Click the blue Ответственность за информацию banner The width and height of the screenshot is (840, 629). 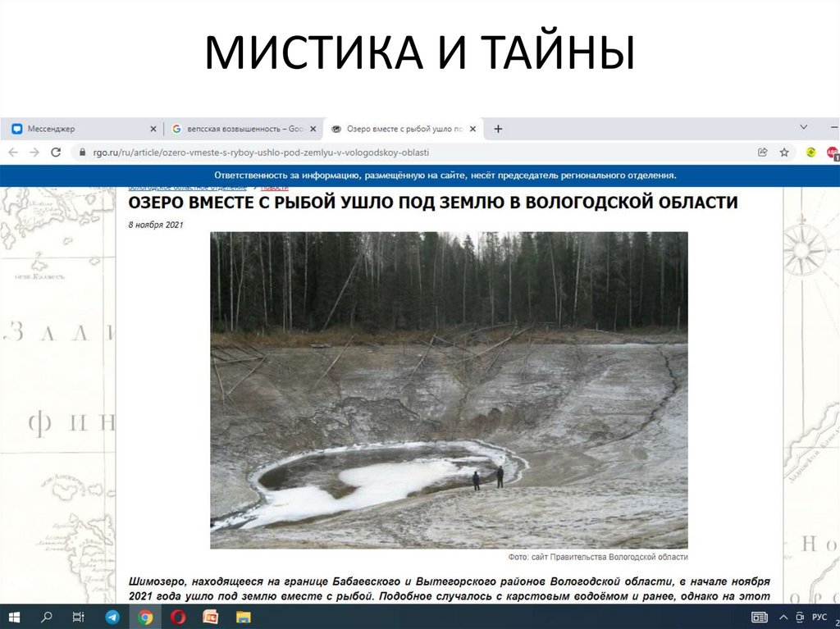coord(420,175)
